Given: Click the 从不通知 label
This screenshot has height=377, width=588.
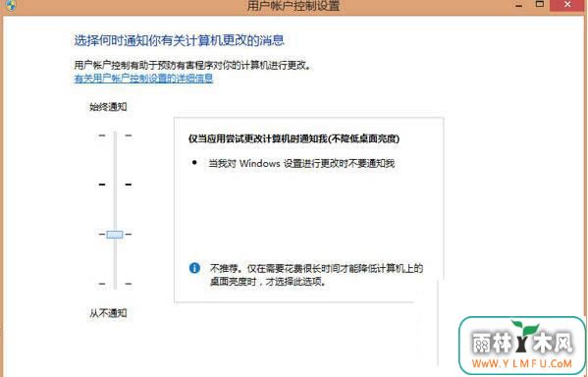Looking at the screenshot, I should [108, 313].
